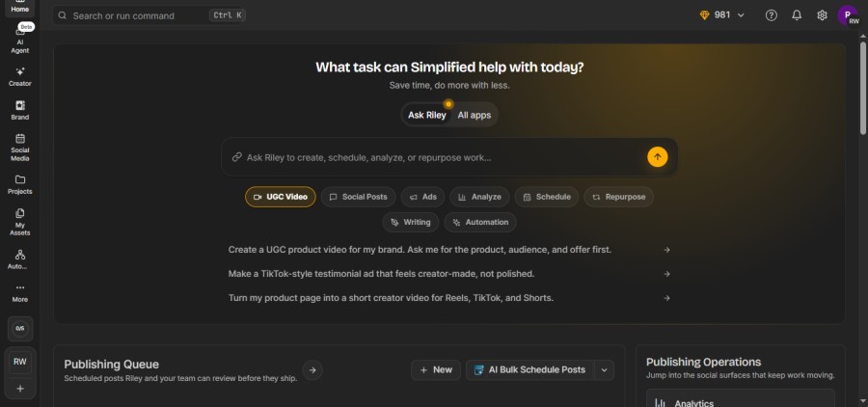Open the AI Agent beta sidebar item
Image resolution: width=868 pixels, height=407 pixels.
[20, 39]
